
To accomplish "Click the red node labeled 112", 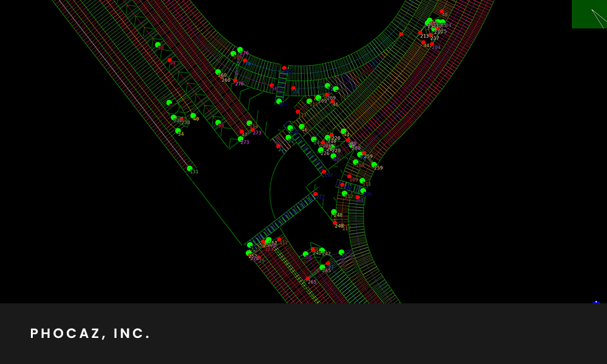I will (279, 240).
